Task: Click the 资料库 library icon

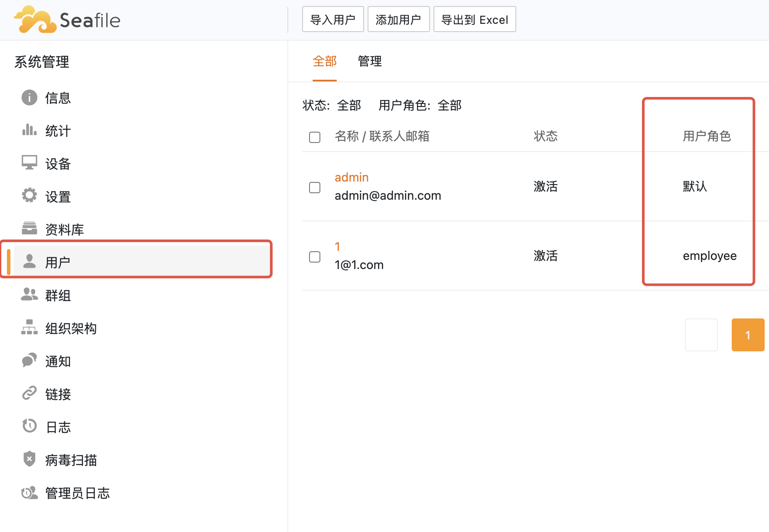Action: pyautogui.click(x=29, y=228)
